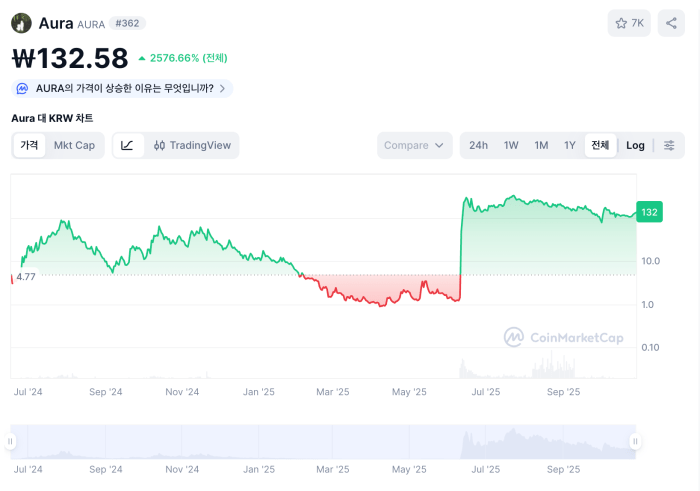Select the line chart icon
The height and width of the screenshot is (491, 700).
tap(127, 145)
